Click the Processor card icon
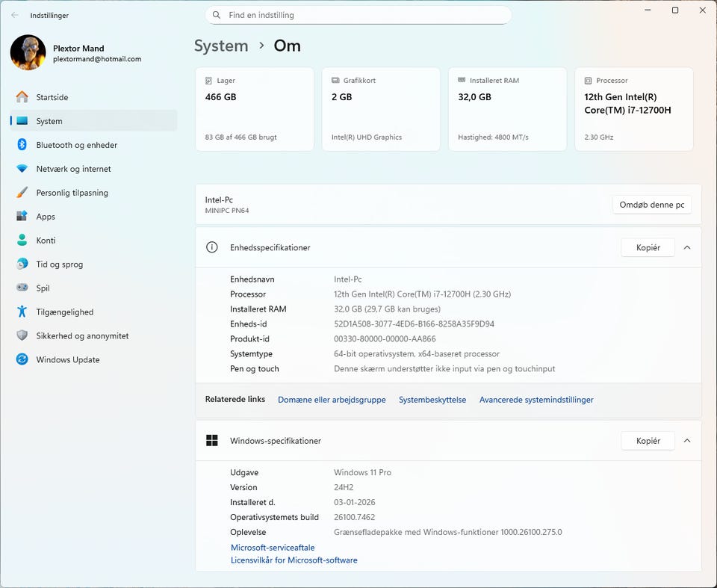This screenshot has width=717, height=588. (588, 81)
